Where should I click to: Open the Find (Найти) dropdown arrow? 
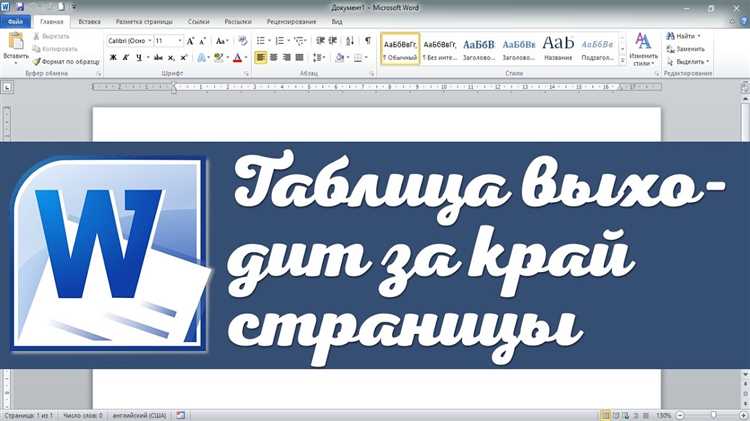point(699,36)
